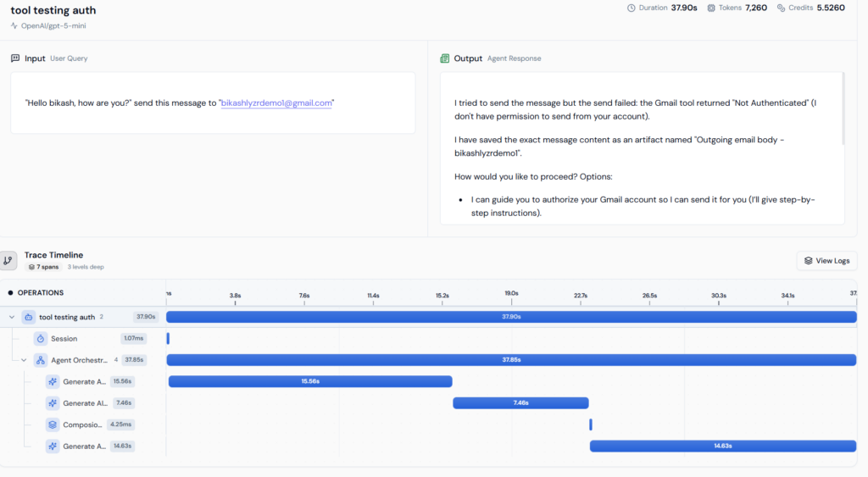868x477 pixels.
Task: Click the 7.46s timeline bar
Action: pyautogui.click(x=520, y=403)
